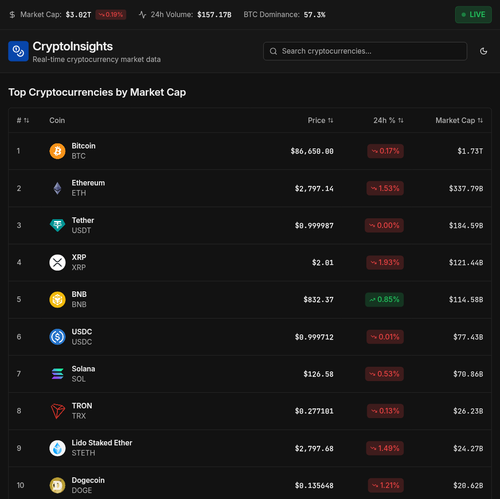Click the Top Cryptocurrencies by Market Cap heading
The width and height of the screenshot is (500, 499).
pos(97,92)
